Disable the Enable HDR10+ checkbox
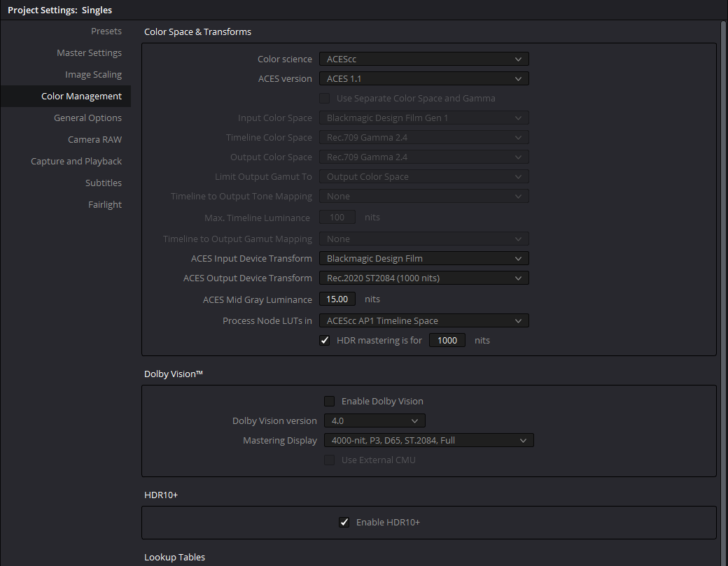 pos(344,523)
